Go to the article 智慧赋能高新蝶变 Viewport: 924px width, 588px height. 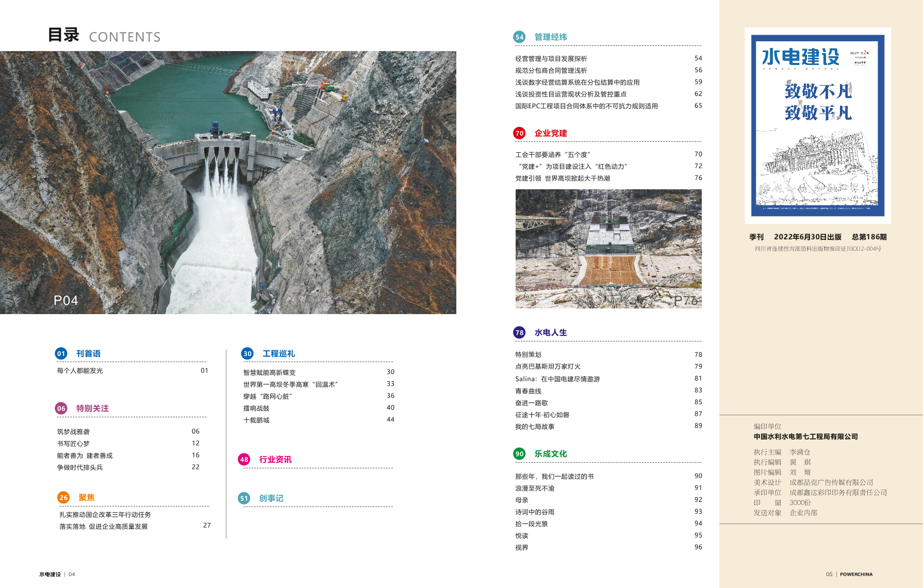point(269,372)
